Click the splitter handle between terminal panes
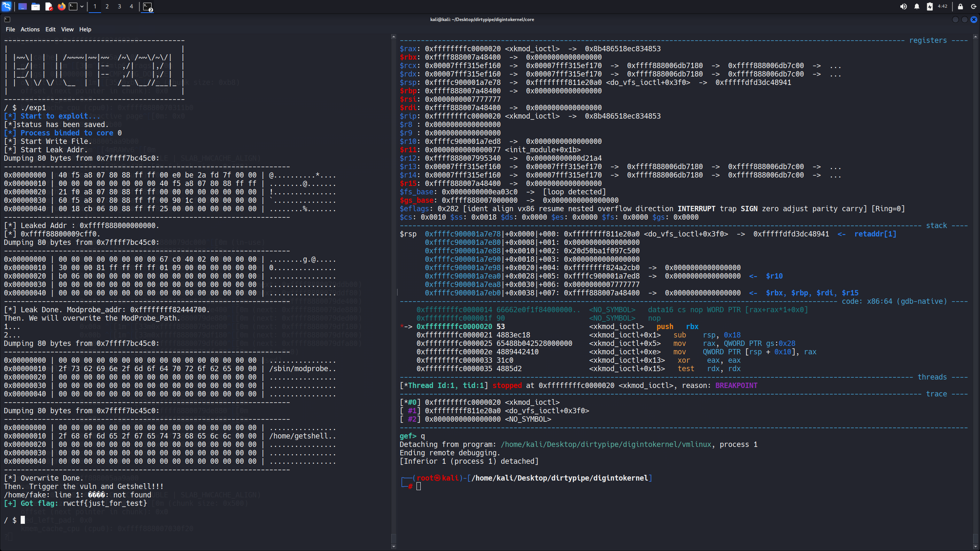 (397, 292)
